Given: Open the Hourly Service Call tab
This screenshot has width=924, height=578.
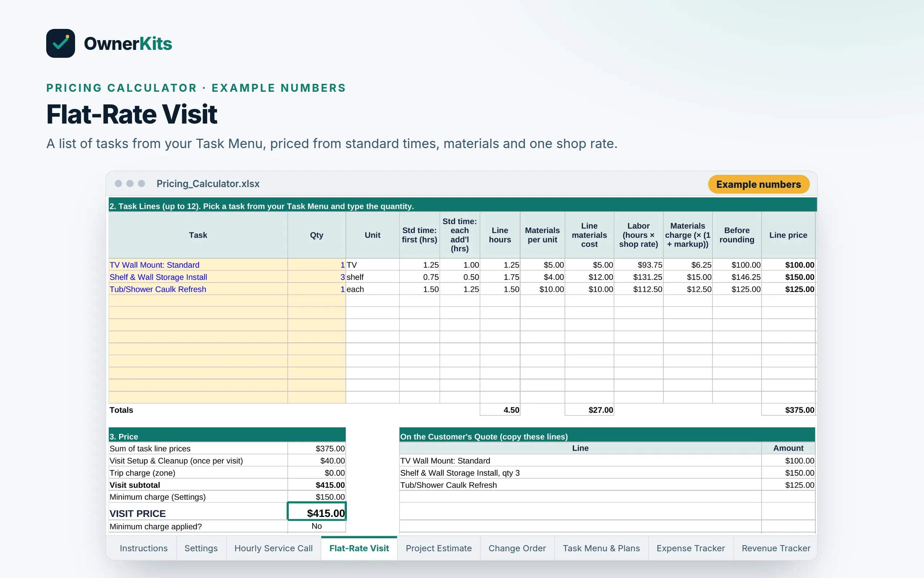Looking at the screenshot, I should click(x=273, y=548).
